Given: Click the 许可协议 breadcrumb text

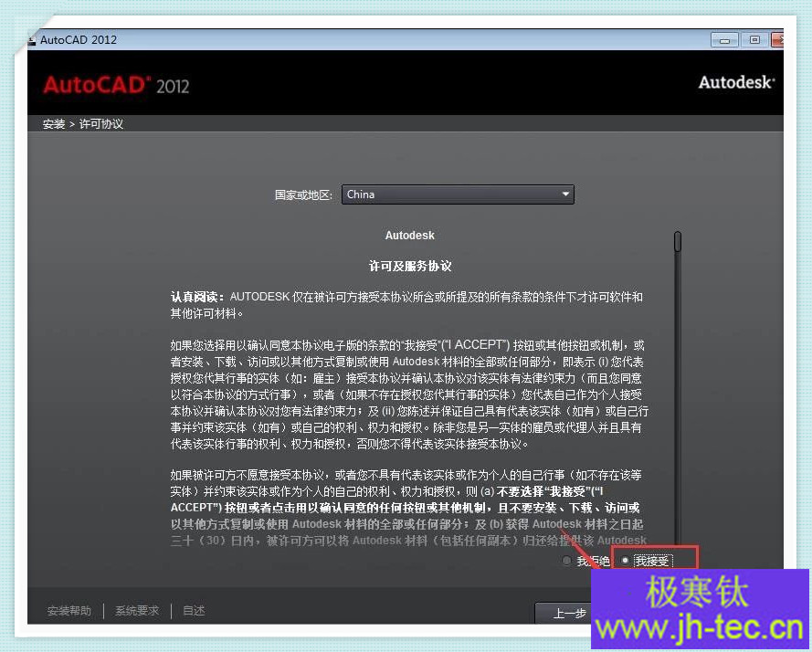Looking at the screenshot, I should (101, 124).
